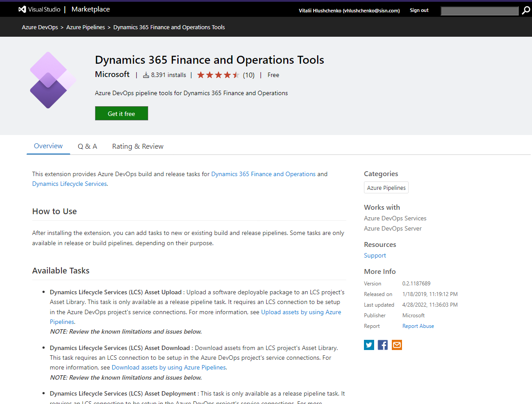Click the installs download icon
The height and width of the screenshot is (404, 532).
146,75
